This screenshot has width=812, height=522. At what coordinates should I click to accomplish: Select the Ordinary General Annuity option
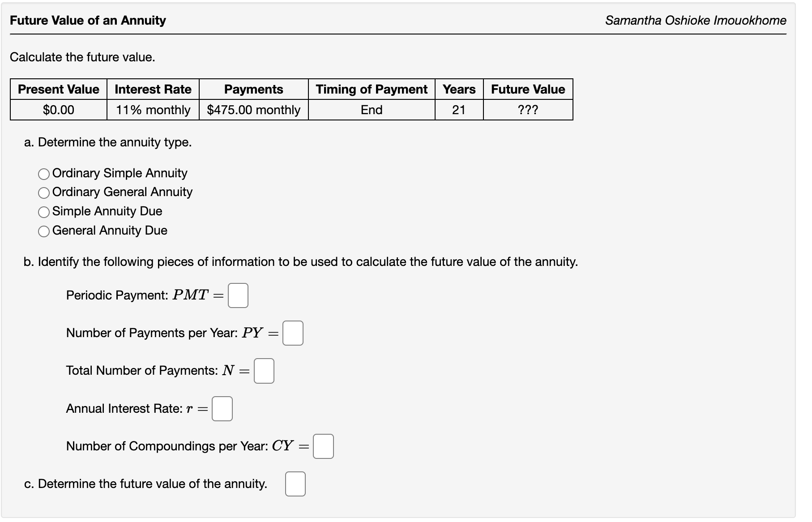[43, 193]
